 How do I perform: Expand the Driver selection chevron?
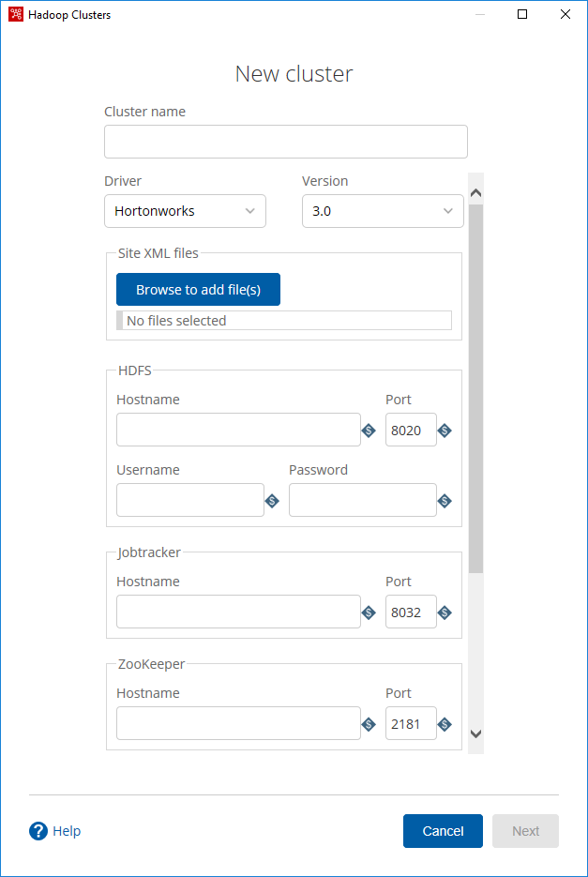pyautogui.click(x=250, y=211)
